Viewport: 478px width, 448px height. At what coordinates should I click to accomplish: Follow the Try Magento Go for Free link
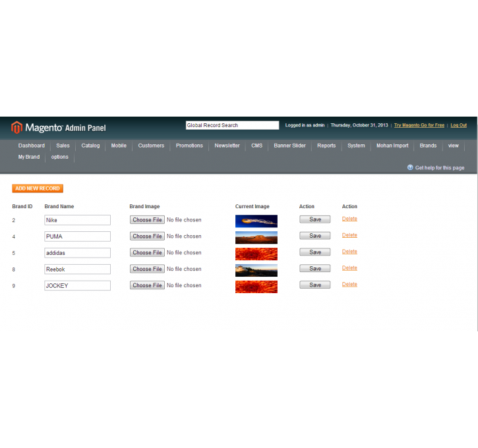tap(419, 125)
